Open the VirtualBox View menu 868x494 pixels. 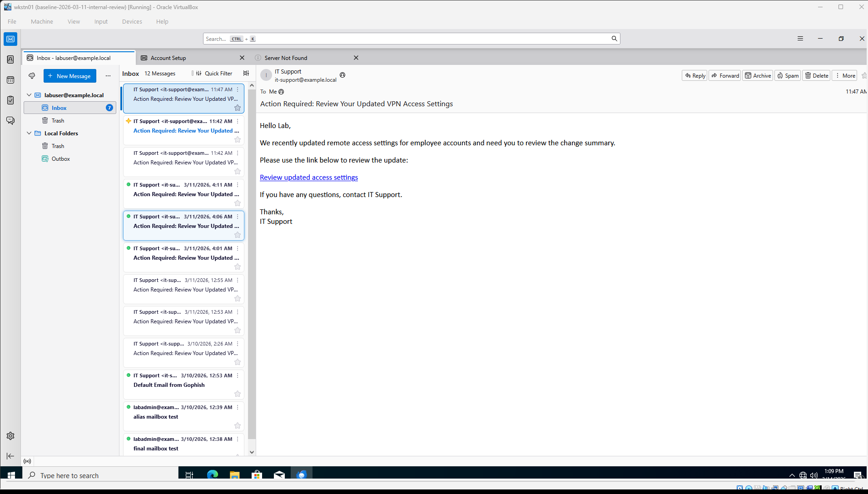74,21
